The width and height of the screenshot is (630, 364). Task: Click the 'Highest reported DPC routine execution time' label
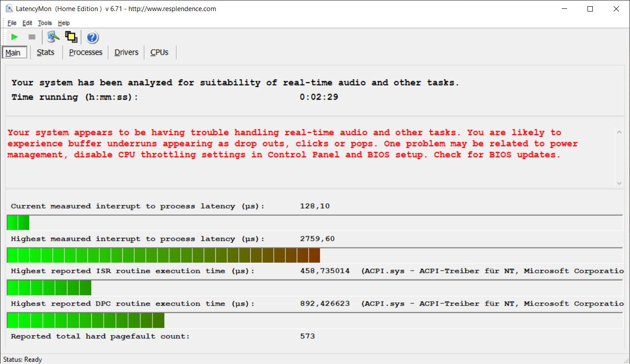tap(133, 304)
